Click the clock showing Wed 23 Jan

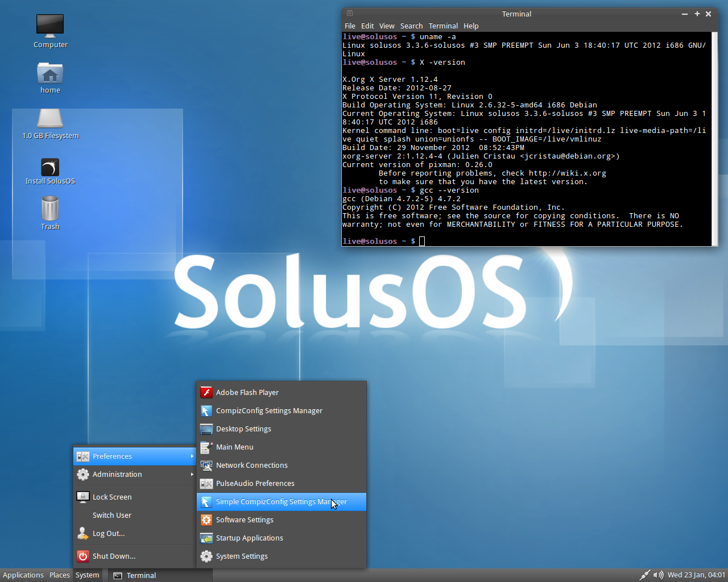[696, 575]
